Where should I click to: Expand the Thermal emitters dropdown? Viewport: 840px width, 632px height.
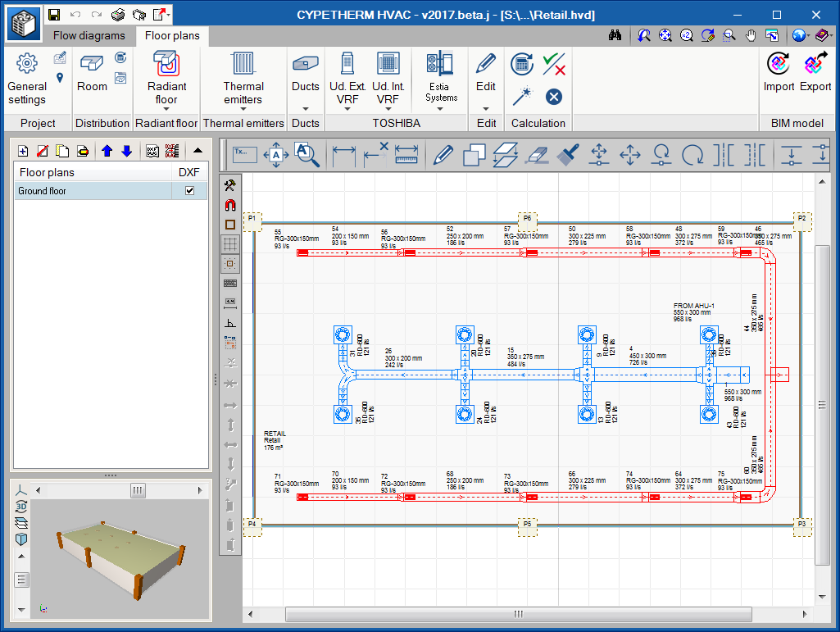click(243, 108)
